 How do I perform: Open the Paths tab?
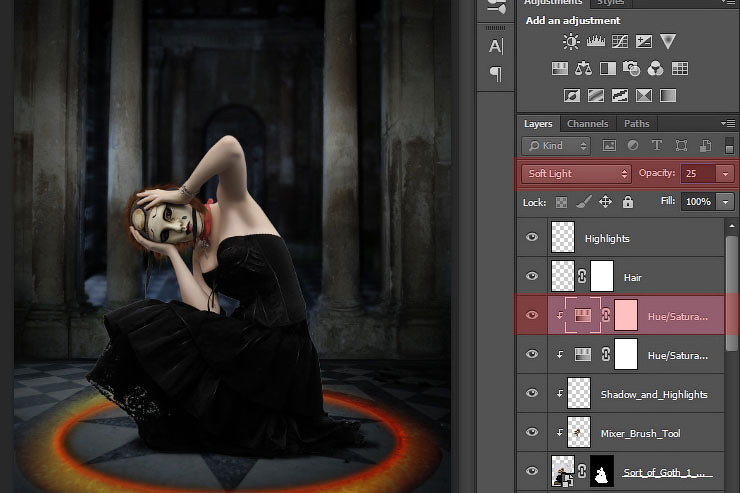tap(636, 124)
